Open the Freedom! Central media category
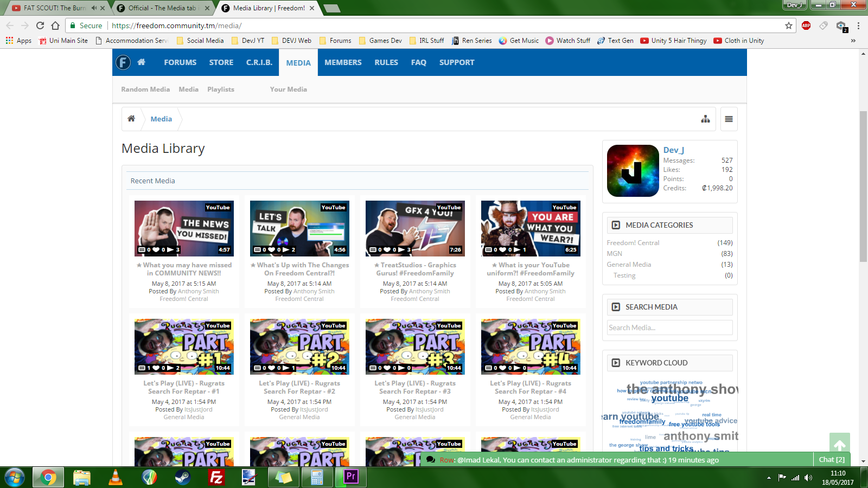Viewport: 868px width, 488px height. pyautogui.click(x=633, y=243)
